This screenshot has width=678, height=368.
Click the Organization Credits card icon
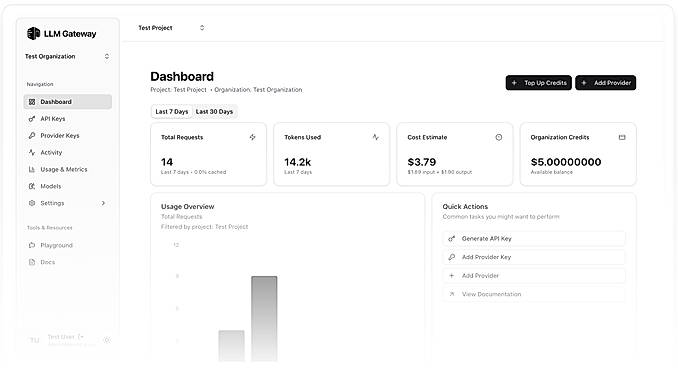(x=622, y=137)
